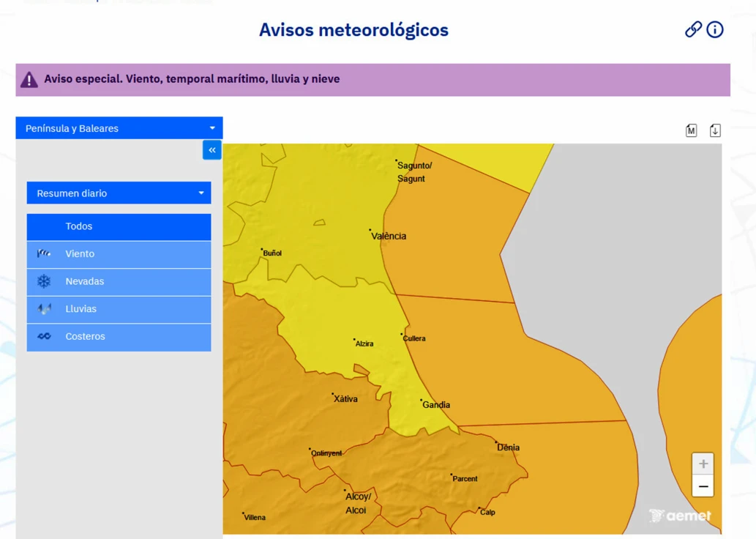The width and height of the screenshot is (756, 539).
Task: Select the Viento wind flag icon
Action: coord(44,254)
